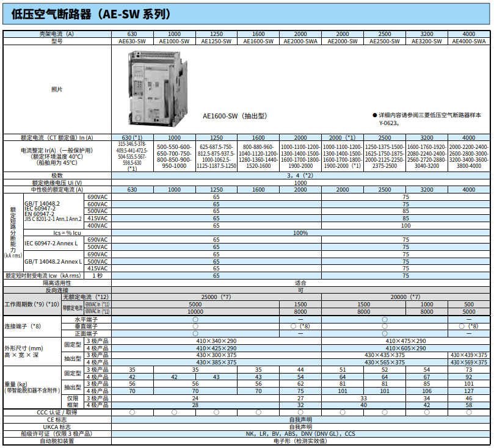Click the row label 壳架电流 (A)

pos(57,34)
